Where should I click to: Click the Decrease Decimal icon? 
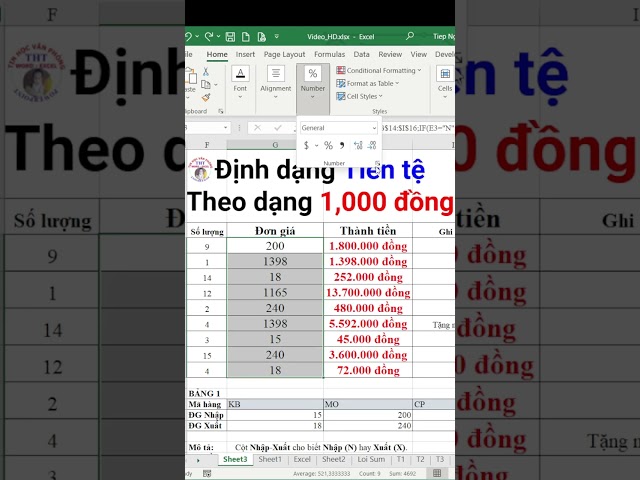(x=372, y=145)
